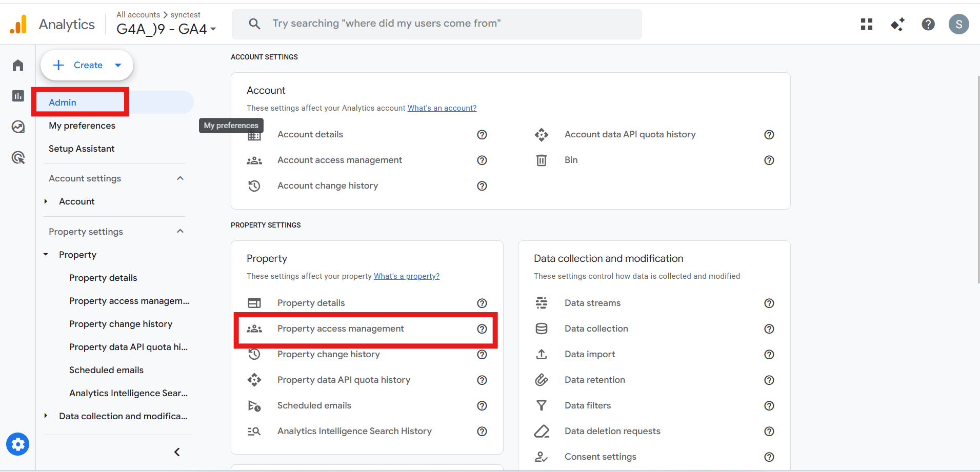Collapse the Property settings section
The height and width of the screenshot is (472, 980).
[x=180, y=231]
